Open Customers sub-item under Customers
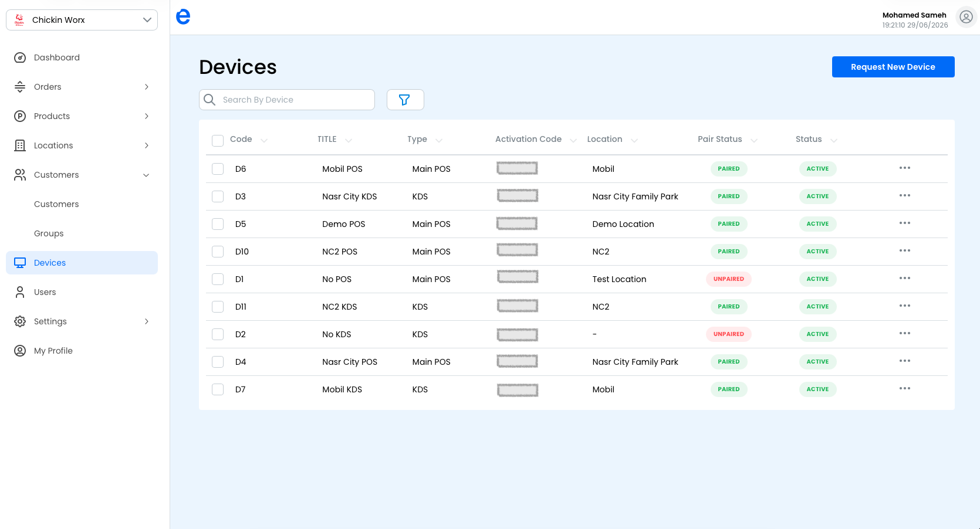Screen dimensions: 980x529 coord(56,204)
